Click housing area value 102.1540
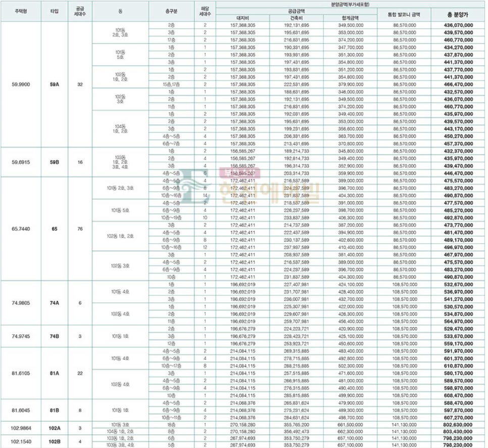This screenshot has width=488, height=448. pos(21,441)
